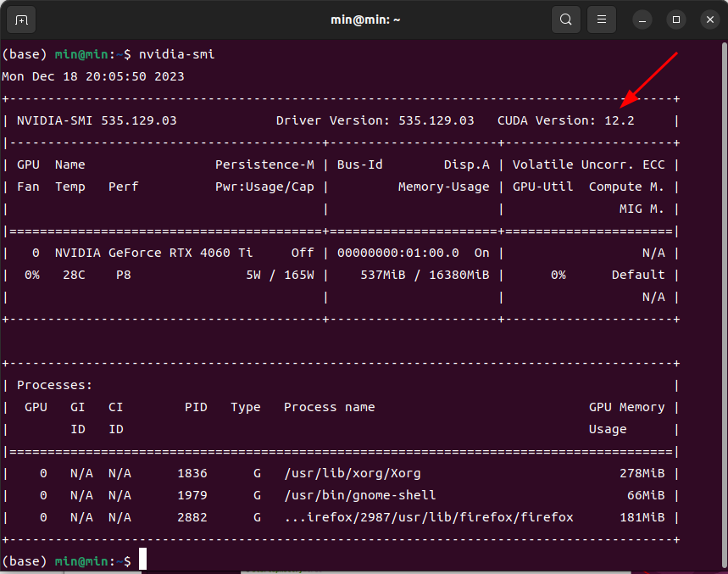Click the 66MiB memory usage
The height and width of the screenshot is (574, 728).
[646, 495]
